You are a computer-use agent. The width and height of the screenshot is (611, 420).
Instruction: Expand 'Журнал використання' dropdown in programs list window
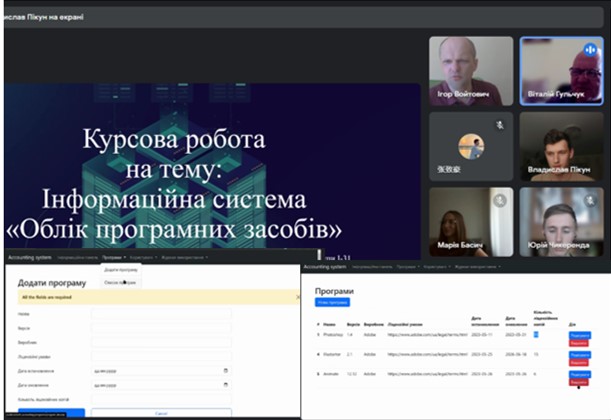pyautogui.click(x=477, y=267)
